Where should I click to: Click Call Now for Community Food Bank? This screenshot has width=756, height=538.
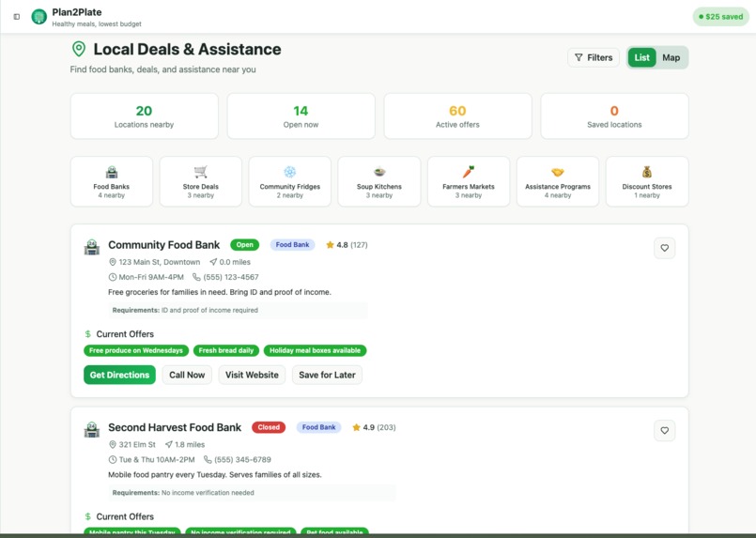[187, 375]
